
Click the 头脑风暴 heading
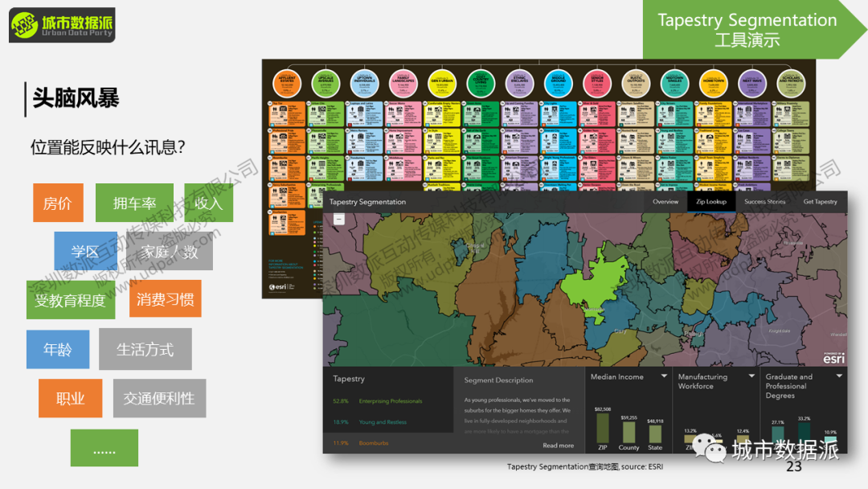[x=76, y=99]
